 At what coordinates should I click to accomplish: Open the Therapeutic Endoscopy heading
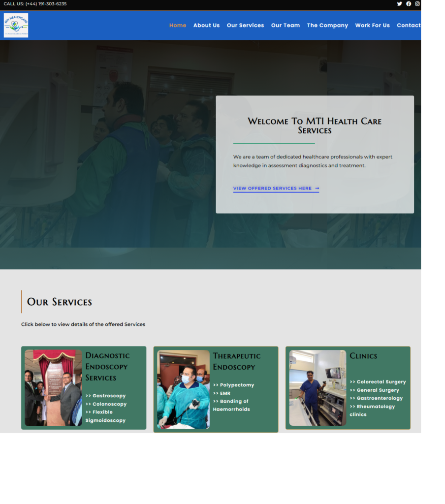tap(236, 361)
